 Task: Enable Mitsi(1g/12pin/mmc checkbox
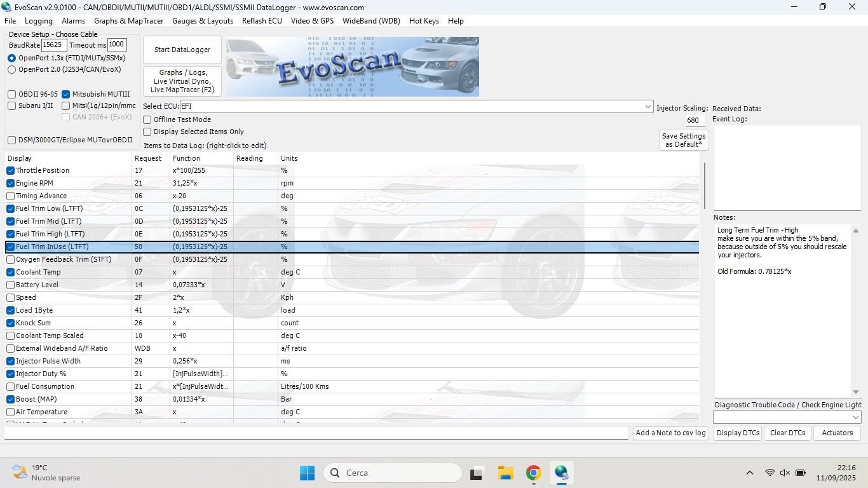tap(66, 105)
